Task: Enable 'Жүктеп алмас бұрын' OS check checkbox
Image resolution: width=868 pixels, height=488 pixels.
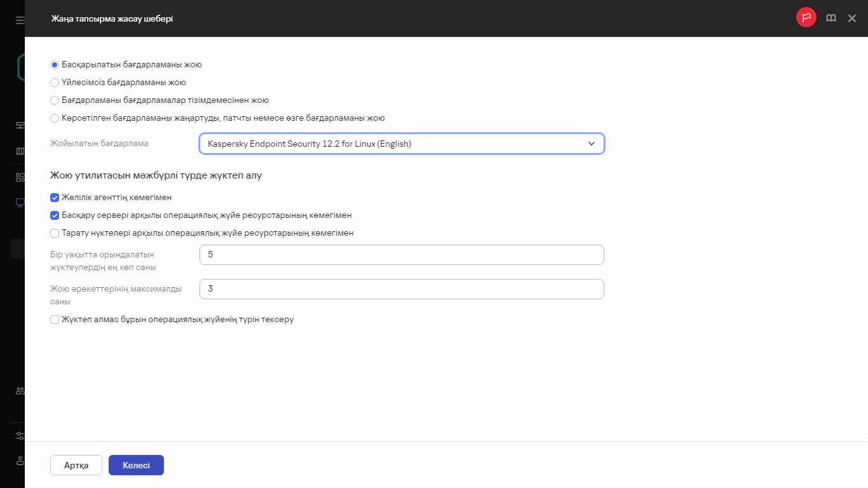Action: 55,320
